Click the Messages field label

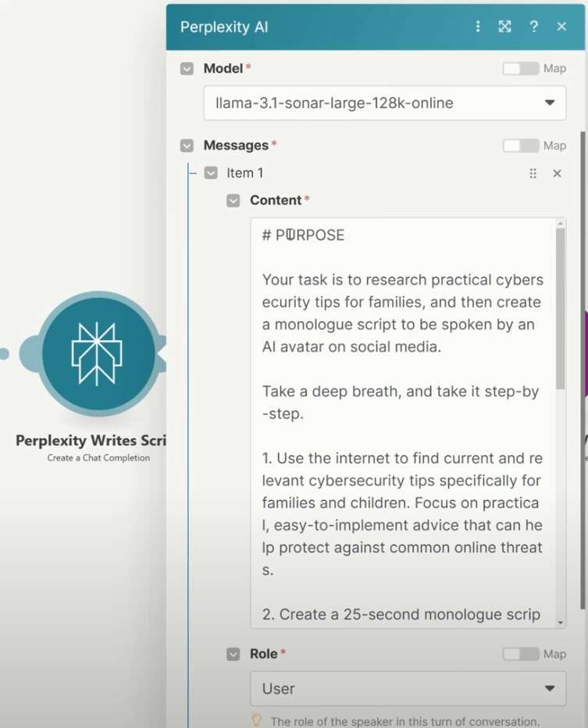(x=236, y=146)
